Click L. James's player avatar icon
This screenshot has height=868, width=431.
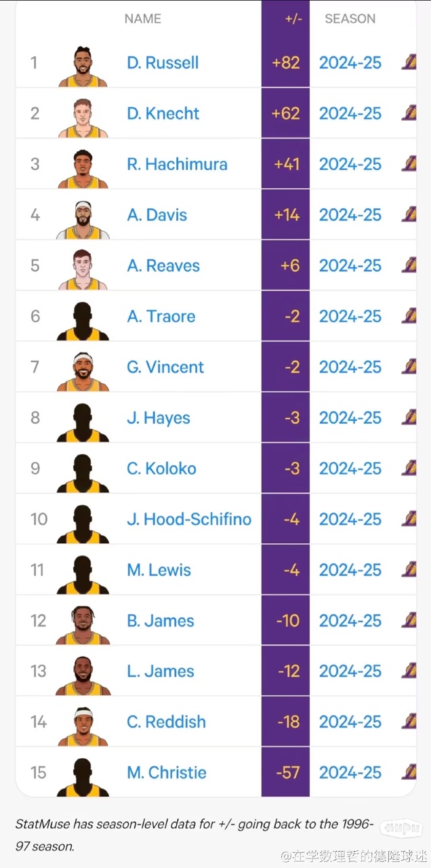point(83,675)
